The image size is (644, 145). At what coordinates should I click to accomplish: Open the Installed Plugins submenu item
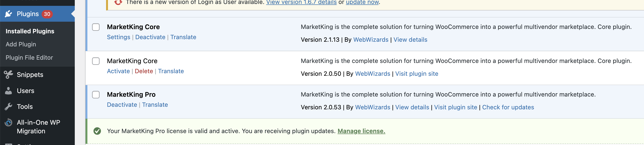(x=30, y=31)
